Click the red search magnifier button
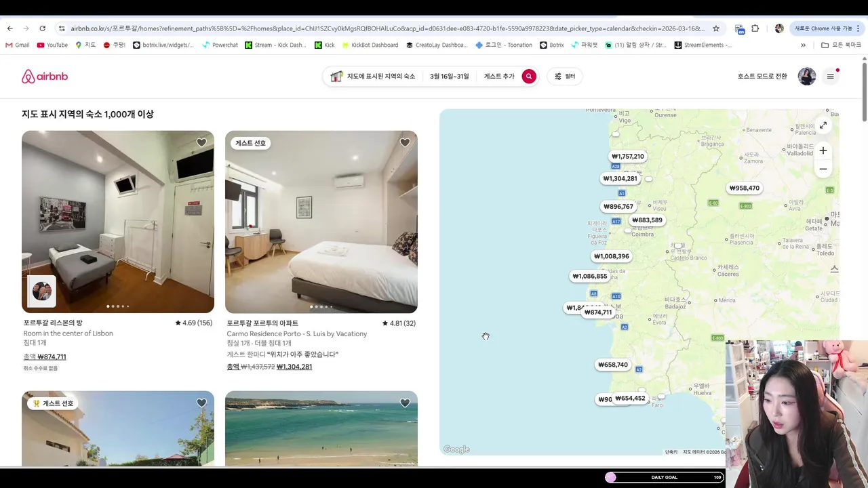The image size is (868, 488). [529, 77]
